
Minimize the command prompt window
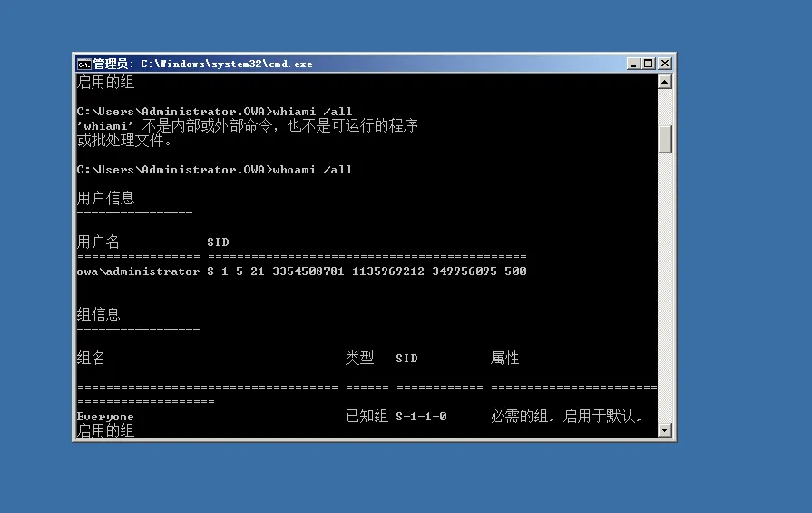click(633, 64)
